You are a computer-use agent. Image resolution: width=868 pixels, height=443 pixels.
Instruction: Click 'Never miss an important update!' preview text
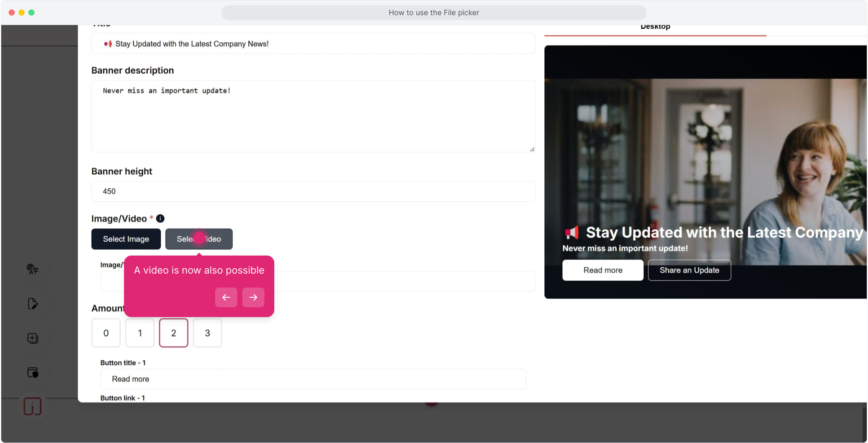pos(625,248)
